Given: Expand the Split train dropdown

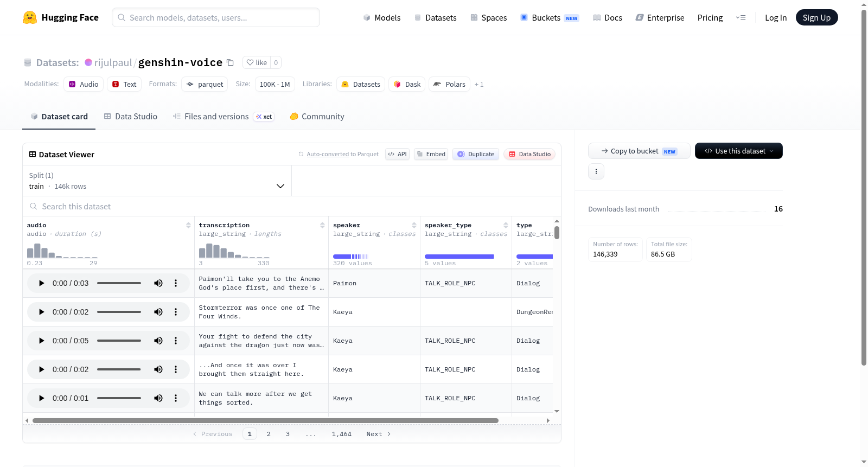Looking at the screenshot, I should click(157, 181).
